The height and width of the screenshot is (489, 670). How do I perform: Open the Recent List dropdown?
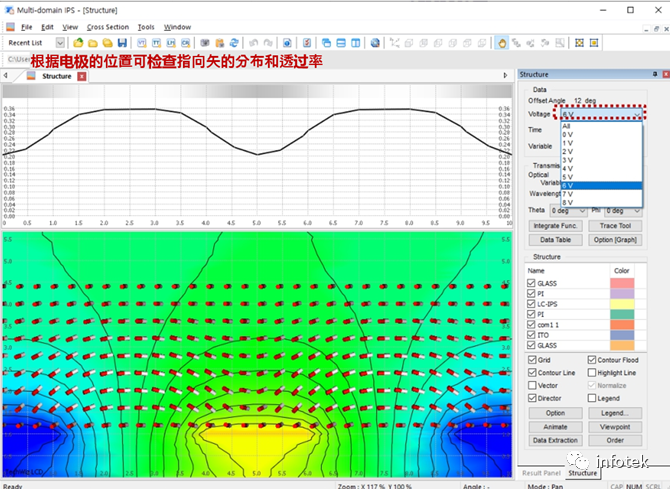tap(60, 43)
